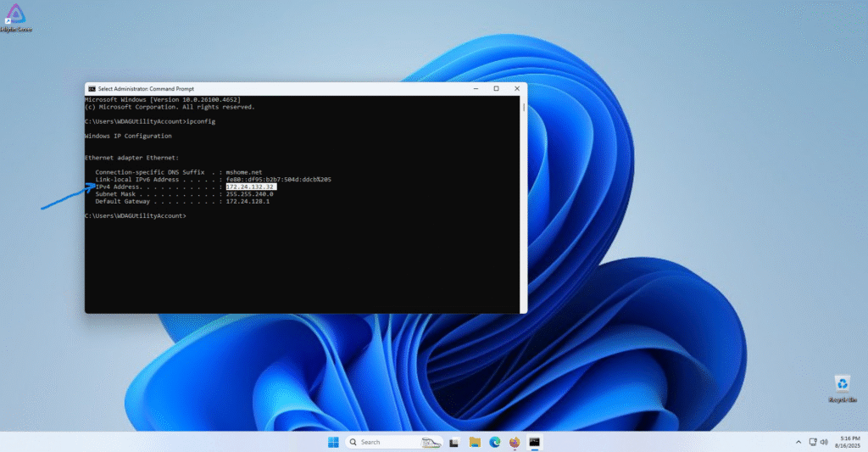Open the volume speaker tray icon

(x=824, y=442)
